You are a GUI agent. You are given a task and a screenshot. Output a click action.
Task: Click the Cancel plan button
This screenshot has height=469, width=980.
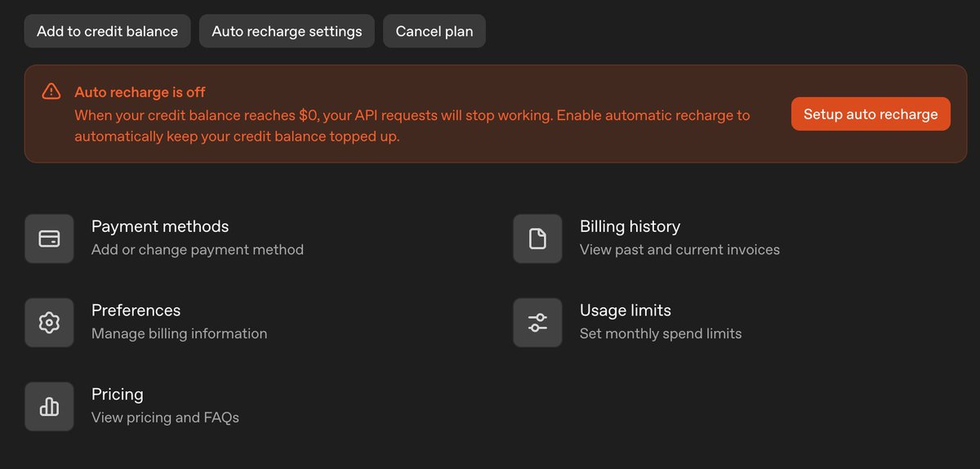click(x=434, y=31)
